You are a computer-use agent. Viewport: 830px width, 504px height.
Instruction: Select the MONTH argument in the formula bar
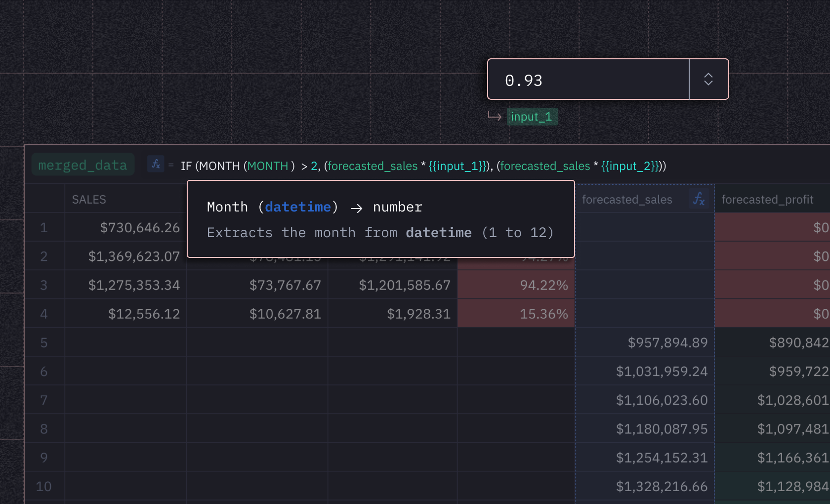click(268, 166)
